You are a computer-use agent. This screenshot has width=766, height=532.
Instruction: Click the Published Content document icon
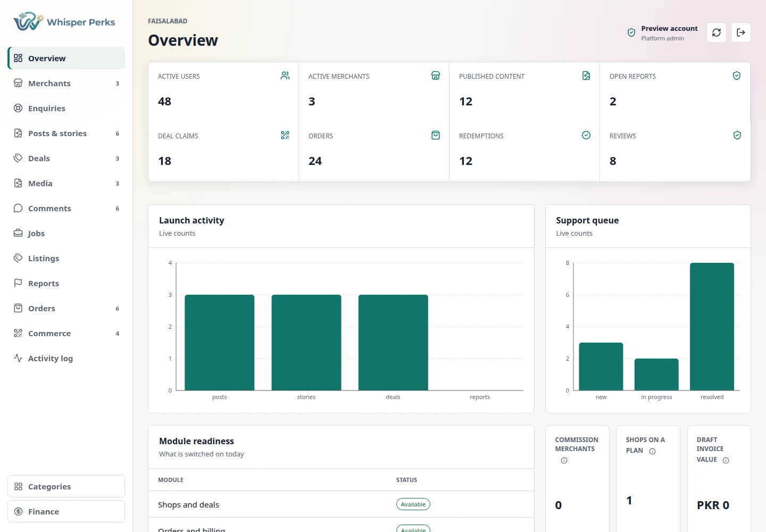(x=586, y=76)
